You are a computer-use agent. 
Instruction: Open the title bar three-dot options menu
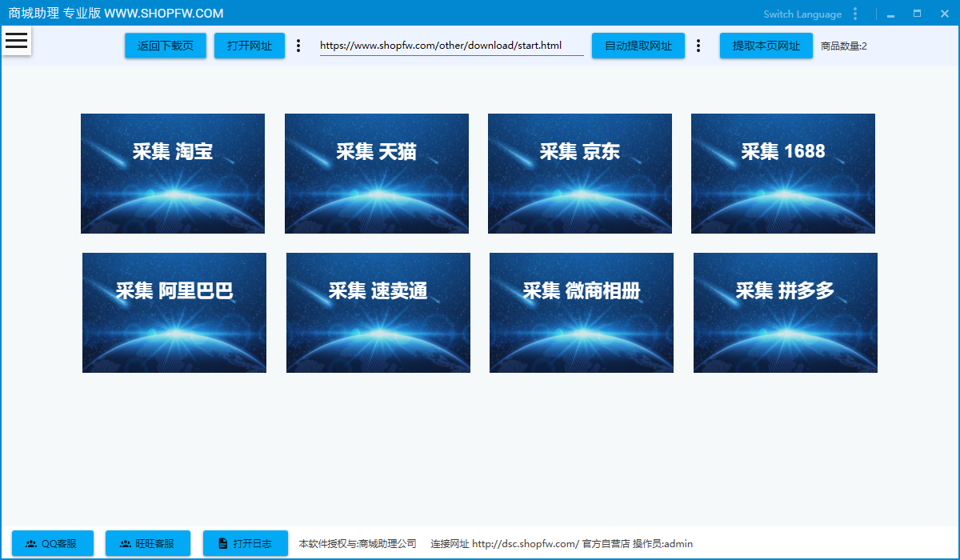pyautogui.click(x=855, y=14)
